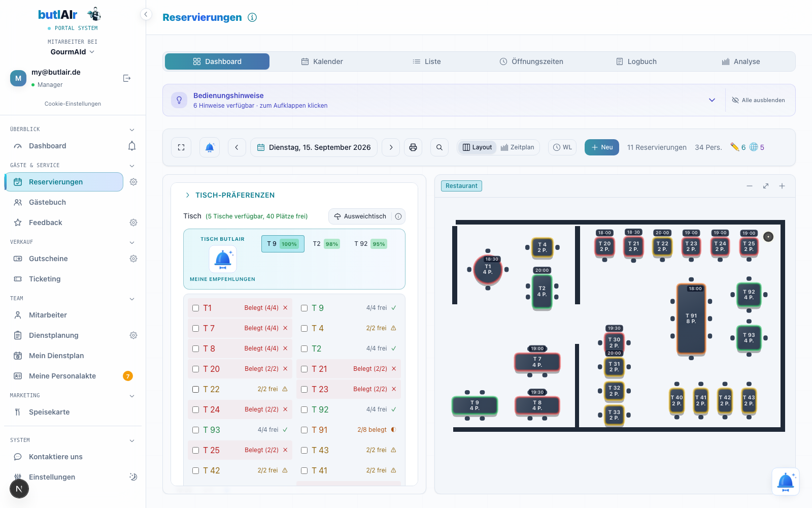812x508 pixels.
Task: Switch to the Kalender tab
Action: [x=322, y=61]
